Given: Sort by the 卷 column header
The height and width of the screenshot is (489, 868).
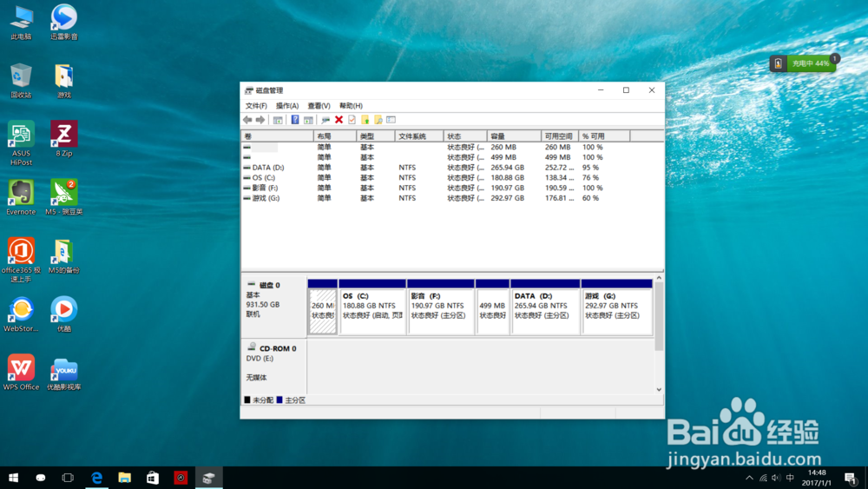Looking at the screenshot, I should [278, 136].
